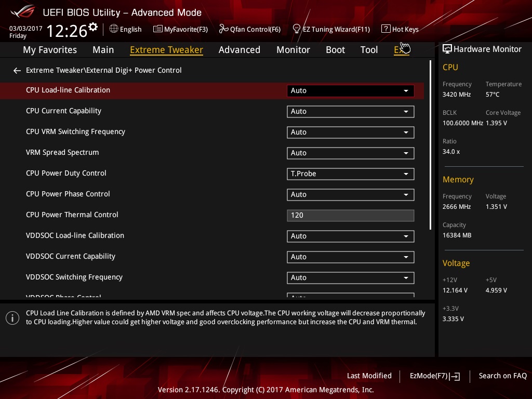Viewport: 532px width, 399px height.
Task: Open Last Modified list
Action: [x=369, y=376]
